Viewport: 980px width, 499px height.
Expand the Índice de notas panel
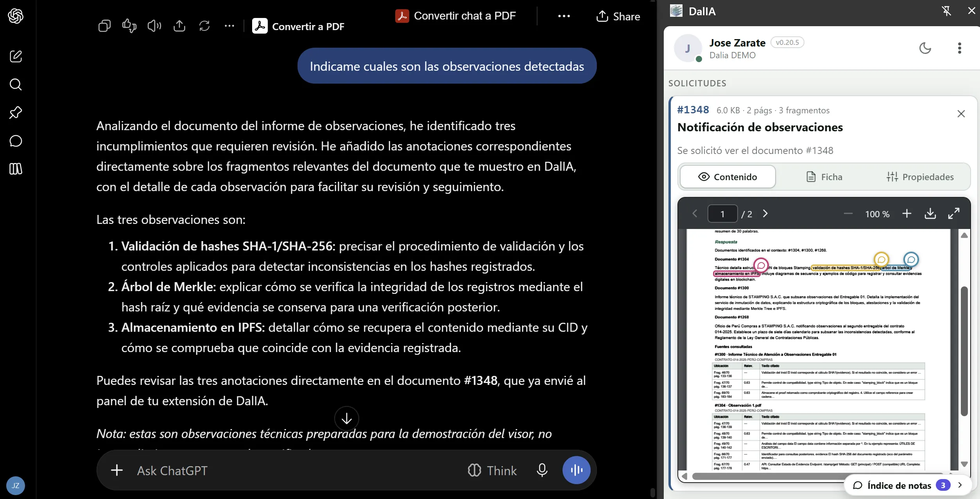click(908, 485)
